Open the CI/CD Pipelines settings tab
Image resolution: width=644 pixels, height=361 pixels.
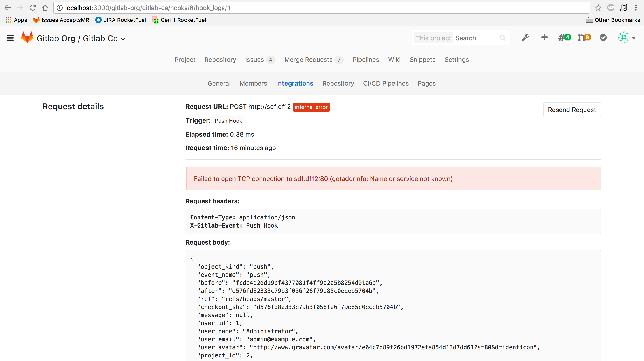386,83
